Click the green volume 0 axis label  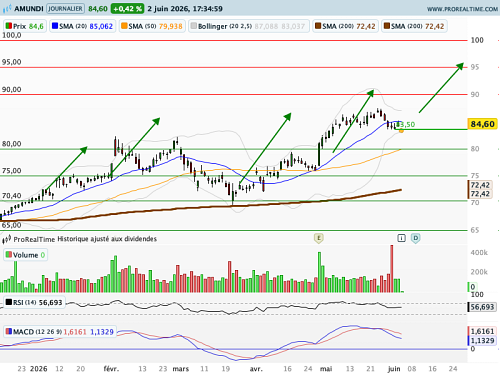click(x=473, y=287)
